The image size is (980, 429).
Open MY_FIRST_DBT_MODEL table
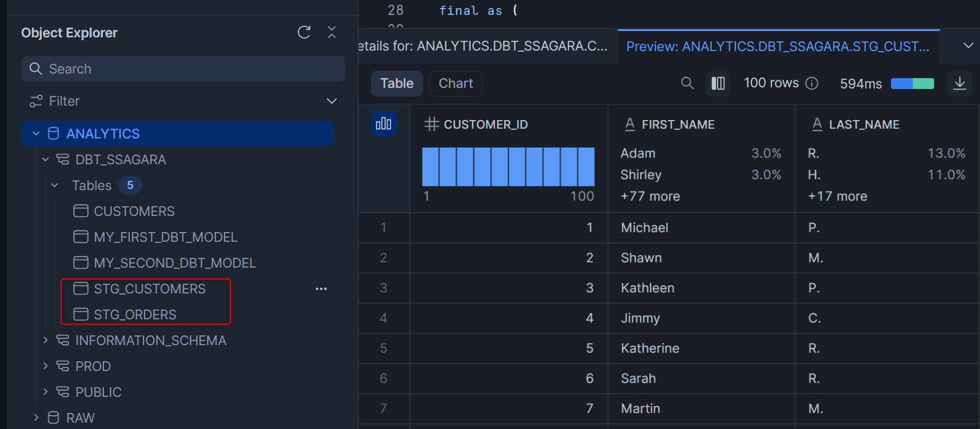click(x=165, y=237)
